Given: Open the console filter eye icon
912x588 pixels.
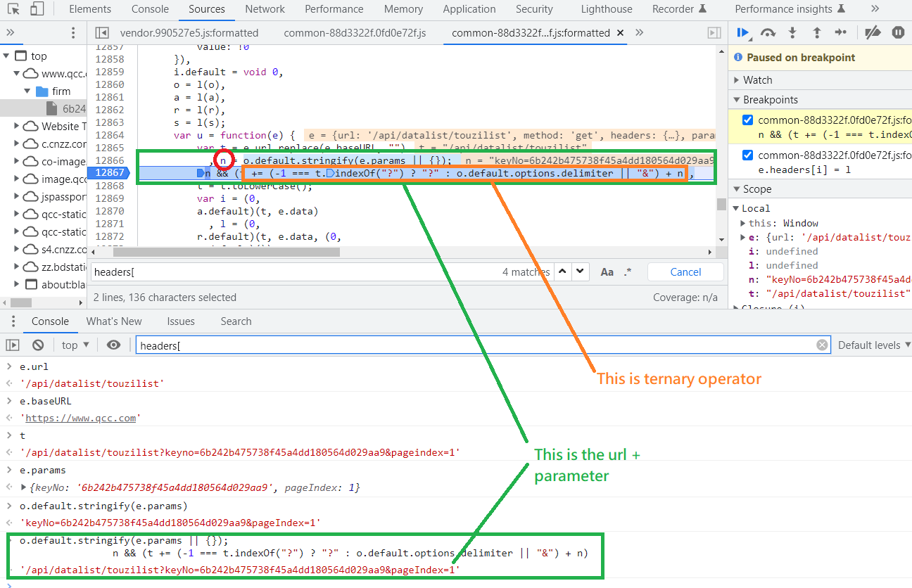Looking at the screenshot, I should (x=114, y=345).
